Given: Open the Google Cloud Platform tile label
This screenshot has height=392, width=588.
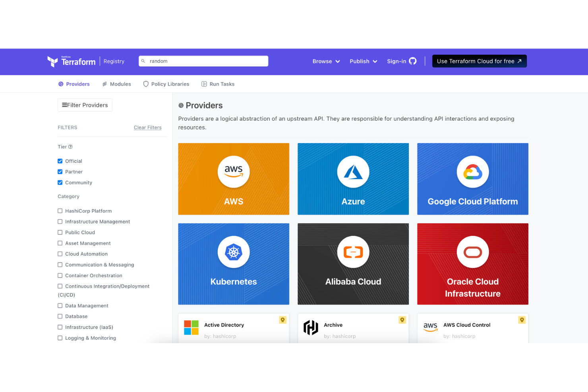Looking at the screenshot, I should coord(473,202).
